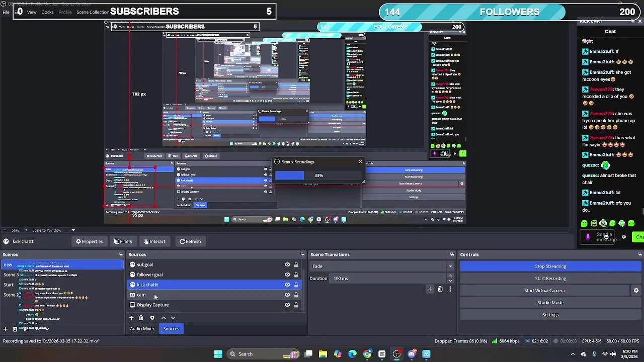Viewport: 644px width, 362px height.
Task: Toggle visibility of kick chattt source
Action: point(287,285)
